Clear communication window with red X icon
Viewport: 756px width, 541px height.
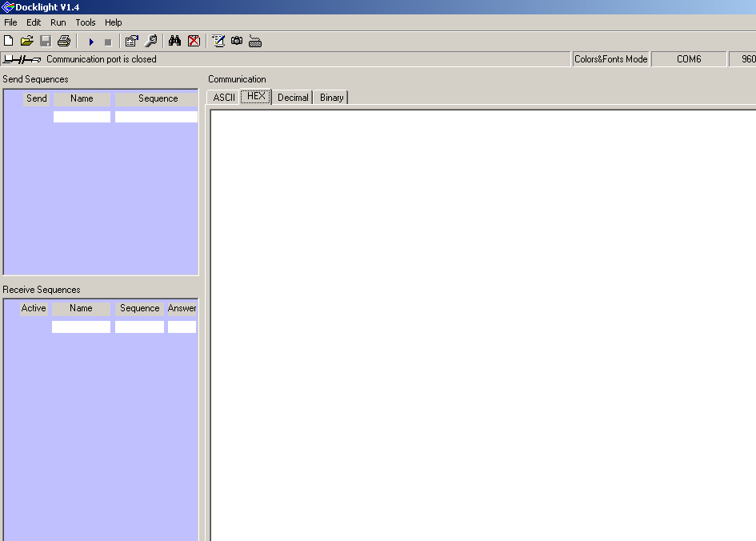pyautogui.click(x=194, y=41)
